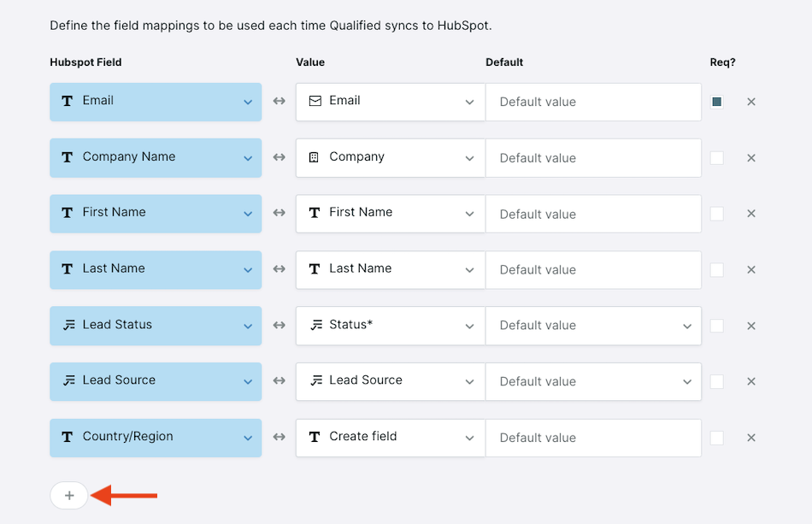
Task: Click text-type icon in Country/Region Hubspot field
Action: [x=68, y=437]
